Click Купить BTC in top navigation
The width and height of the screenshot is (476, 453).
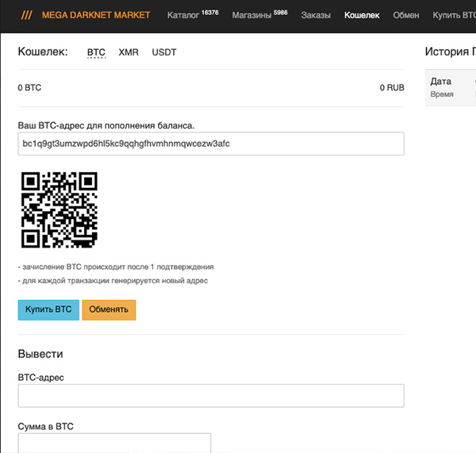(x=454, y=15)
